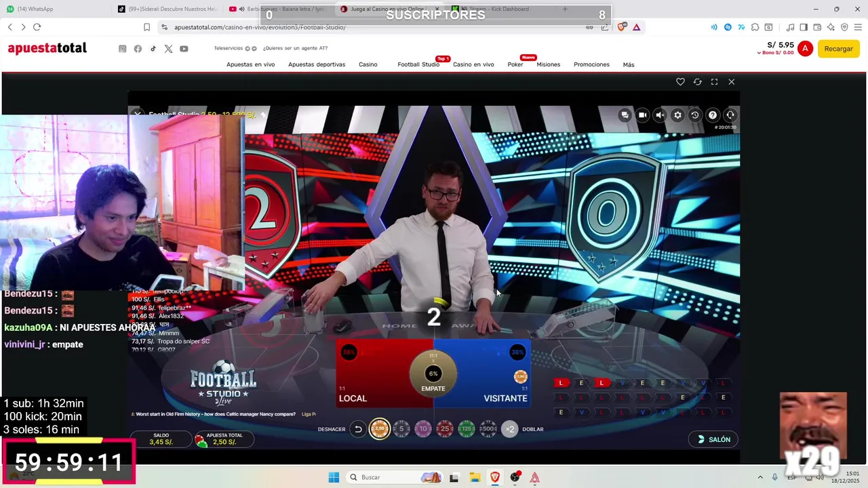
Task: Open Apuestas deportivas menu
Action: click(317, 64)
